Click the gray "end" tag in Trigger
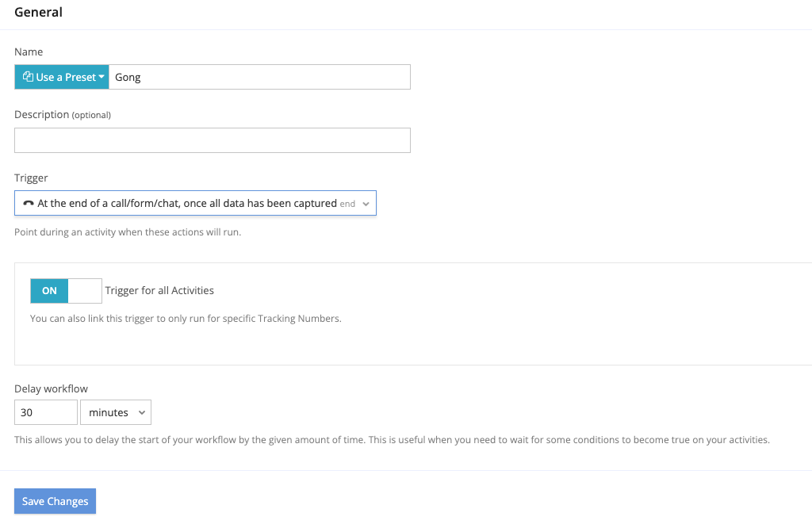This screenshot has width=812, height=528. pos(347,204)
